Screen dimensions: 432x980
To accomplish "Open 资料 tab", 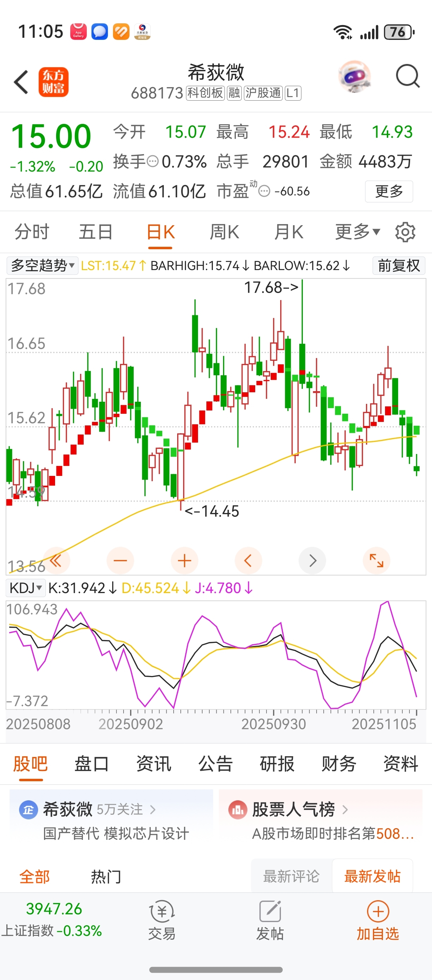I will tap(401, 764).
